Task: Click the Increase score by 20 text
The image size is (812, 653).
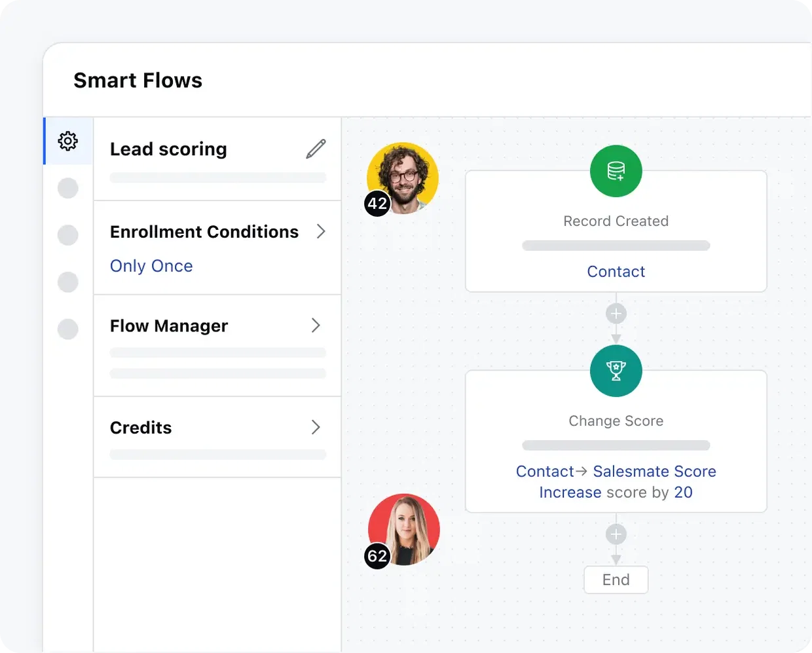Action: click(616, 493)
